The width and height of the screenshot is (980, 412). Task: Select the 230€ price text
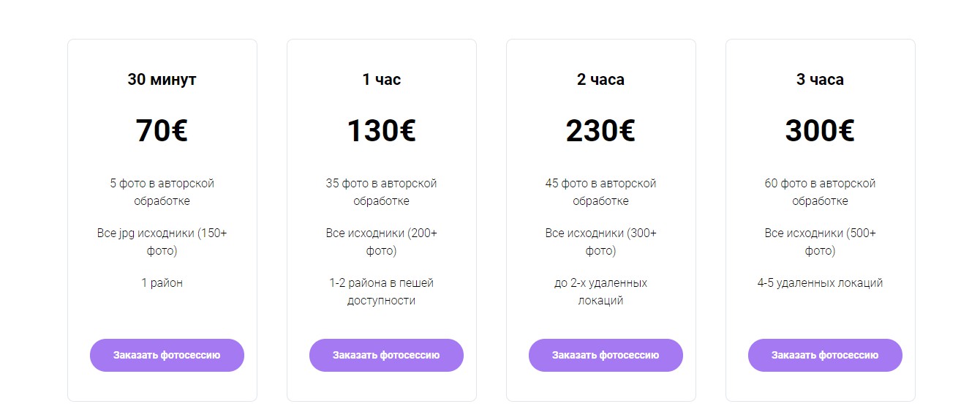click(601, 131)
